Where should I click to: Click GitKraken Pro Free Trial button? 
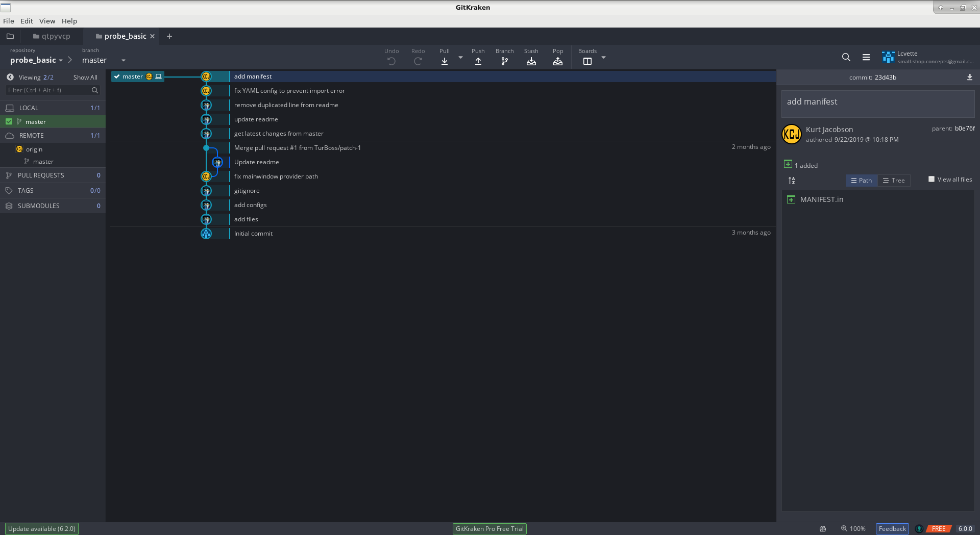click(x=489, y=529)
